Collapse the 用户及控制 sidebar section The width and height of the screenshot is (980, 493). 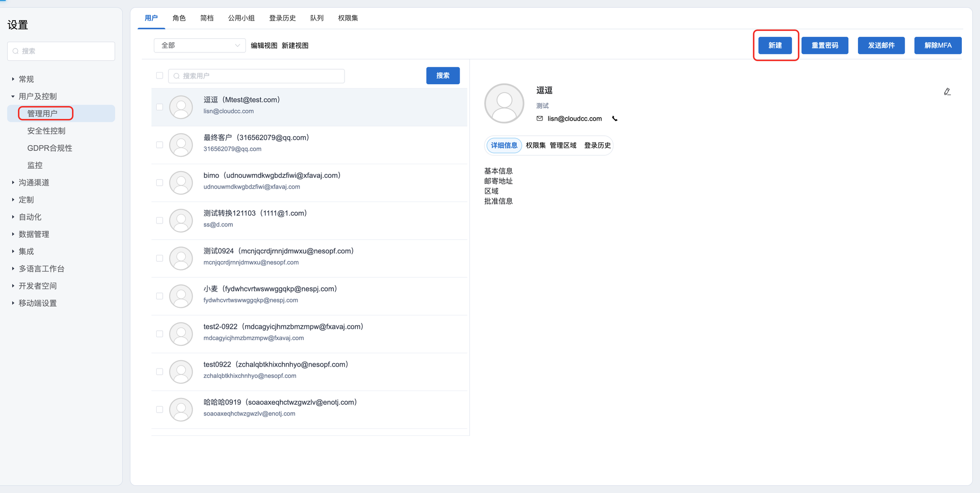pos(13,97)
